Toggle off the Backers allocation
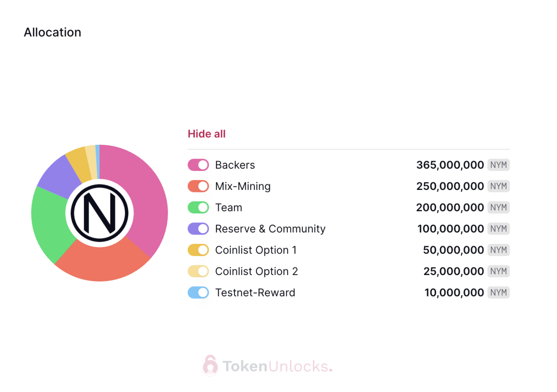The width and height of the screenshot is (557, 392). [198, 165]
